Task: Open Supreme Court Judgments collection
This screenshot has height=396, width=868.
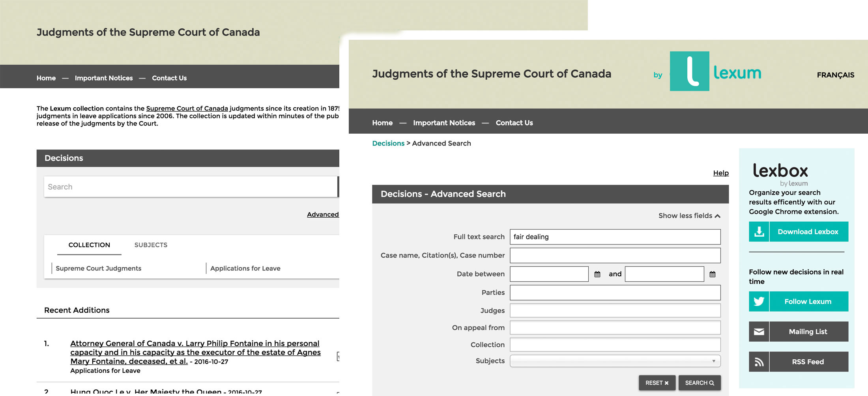Action: click(98, 269)
